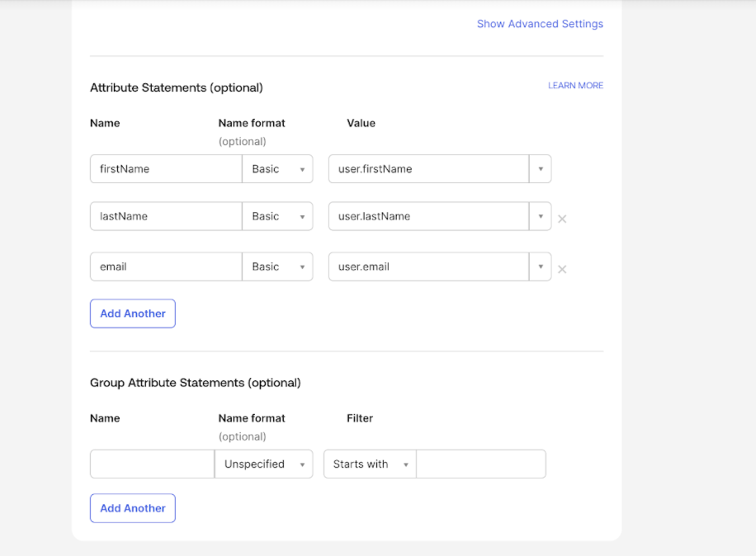Click the user.firstName value field
Image resolution: width=756 pixels, height=556 pixels.
pos(428,168)
